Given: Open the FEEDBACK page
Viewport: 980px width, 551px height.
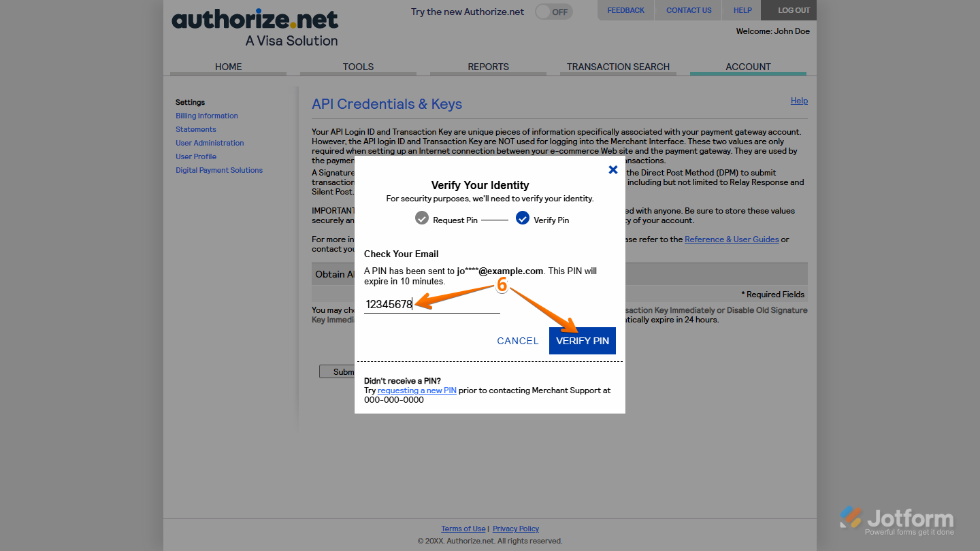Looking at the screenshot, I should [625, 10].
